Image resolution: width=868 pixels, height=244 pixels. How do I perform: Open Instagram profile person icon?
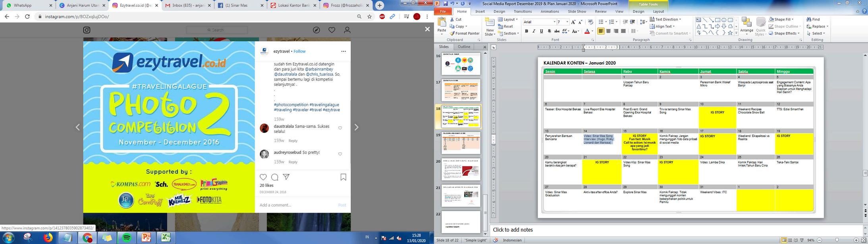point(347,30)
